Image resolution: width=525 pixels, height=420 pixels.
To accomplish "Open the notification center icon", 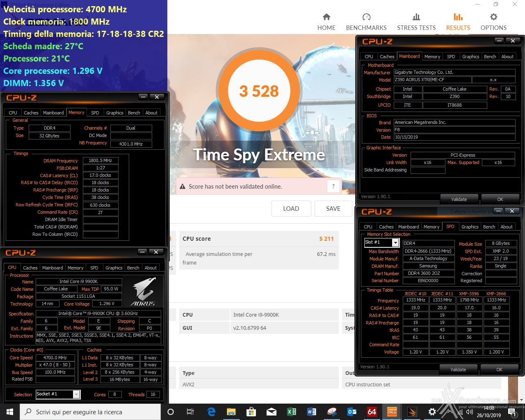I will [x=512, y=412].
